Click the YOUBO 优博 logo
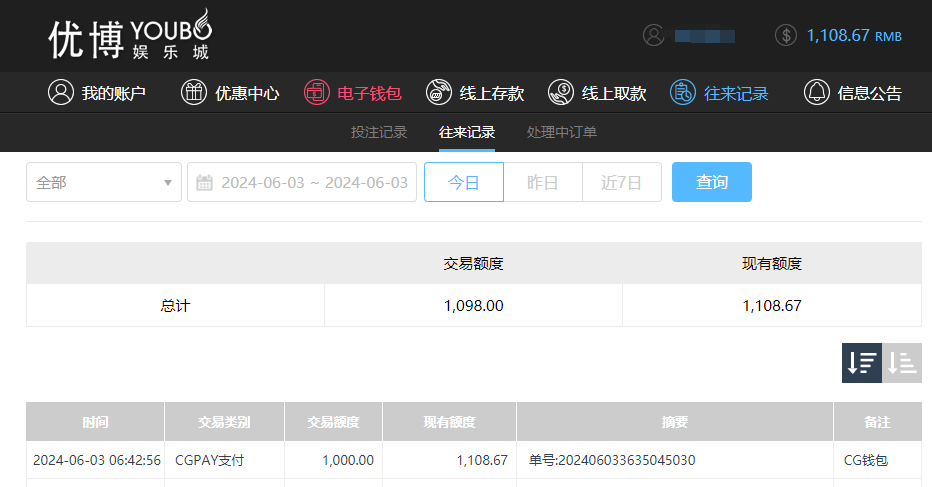 (x=130, y=35)
